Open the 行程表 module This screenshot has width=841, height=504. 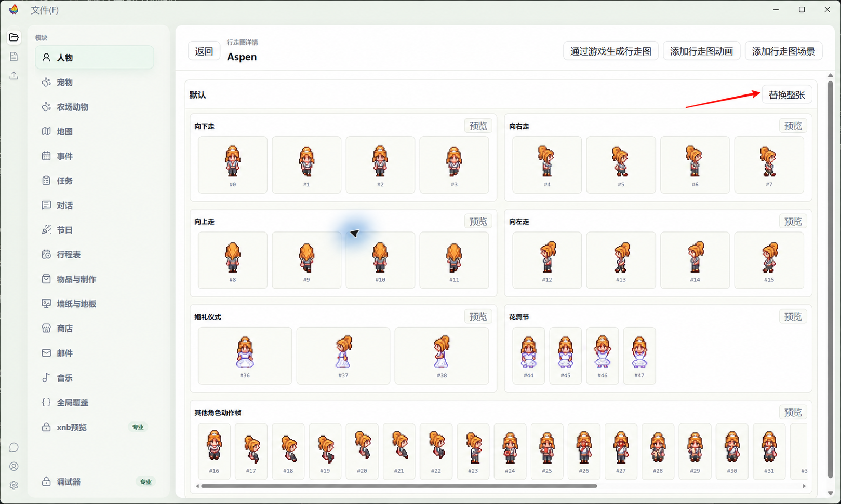(x=95, y=255)
